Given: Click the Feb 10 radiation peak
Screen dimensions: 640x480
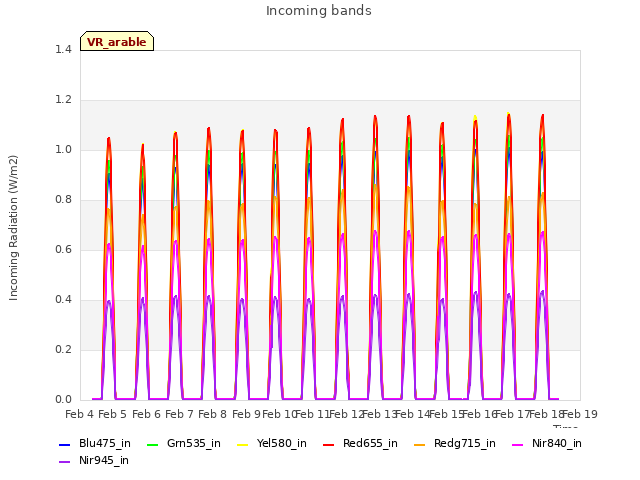Looking at the screenshot, I should 276,131.
